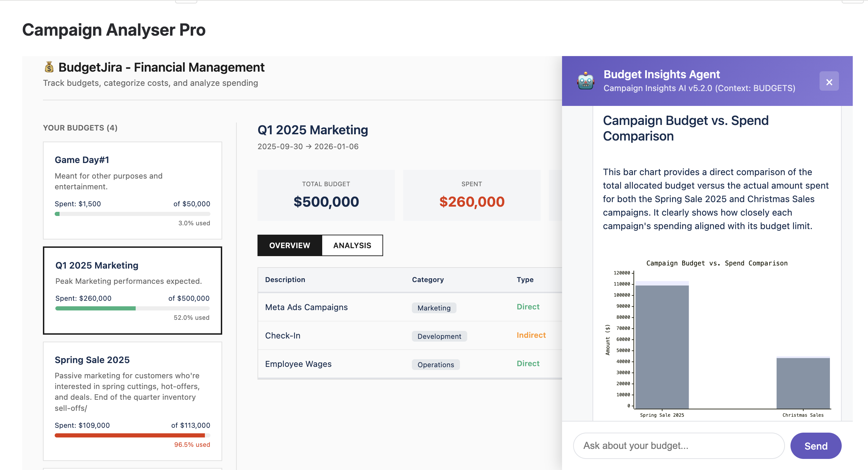Screen dimensions: 868x470
Task: Click the Operations category tag
Action: click(435, 365)
